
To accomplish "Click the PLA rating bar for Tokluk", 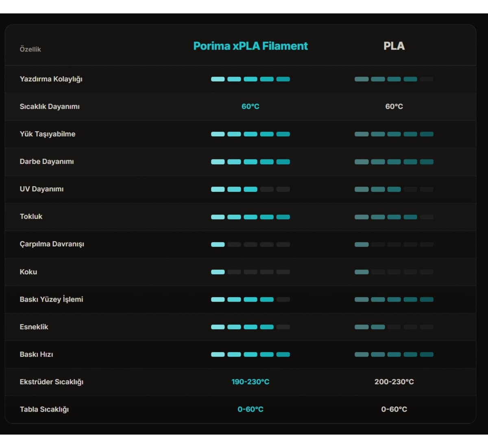I will (394, 217).
